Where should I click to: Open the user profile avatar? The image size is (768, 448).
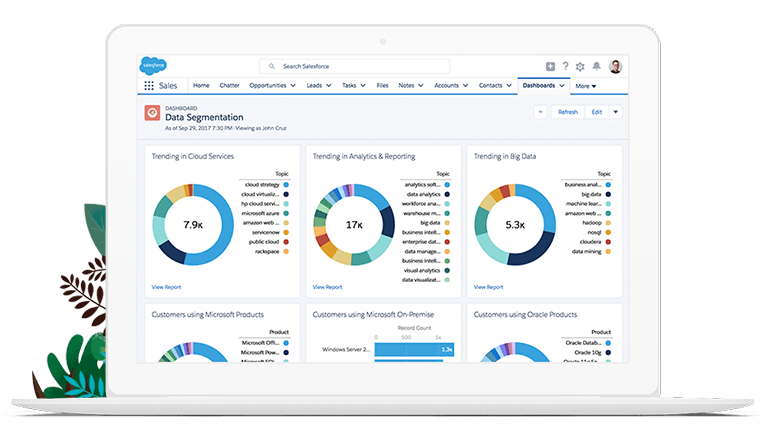tap(616, 66)
